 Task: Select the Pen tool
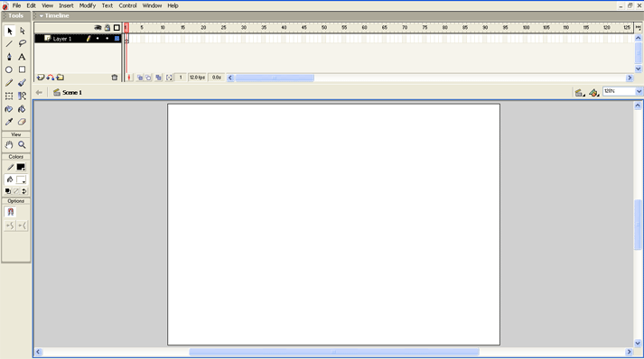(x=9, y=57)
